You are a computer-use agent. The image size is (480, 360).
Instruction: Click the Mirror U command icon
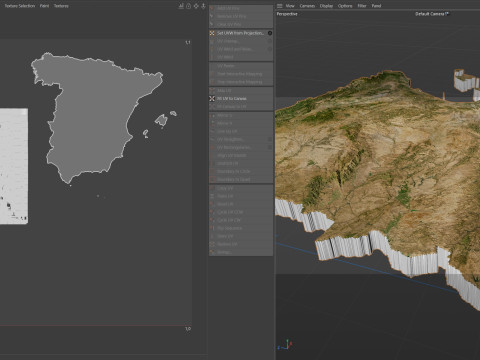click(x=212, y=115)
